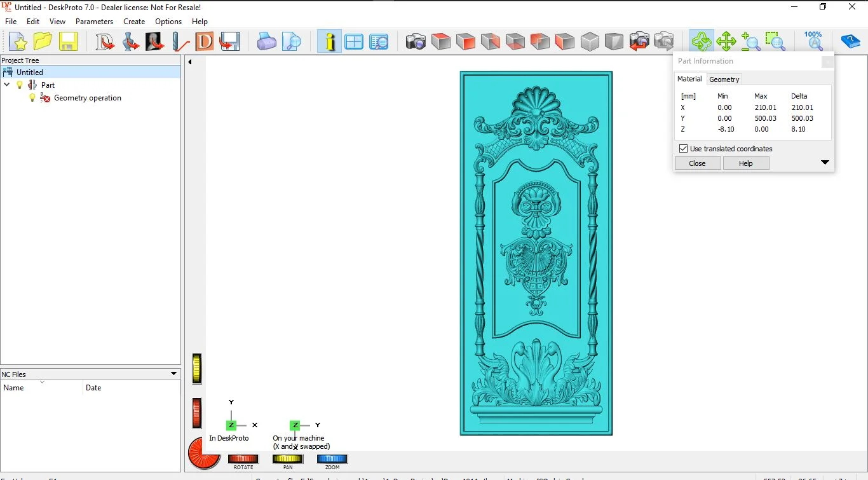Viewport: 868px width, 480px height.
Task: Open the print preview magnifier icon
Action: (292, 42)
